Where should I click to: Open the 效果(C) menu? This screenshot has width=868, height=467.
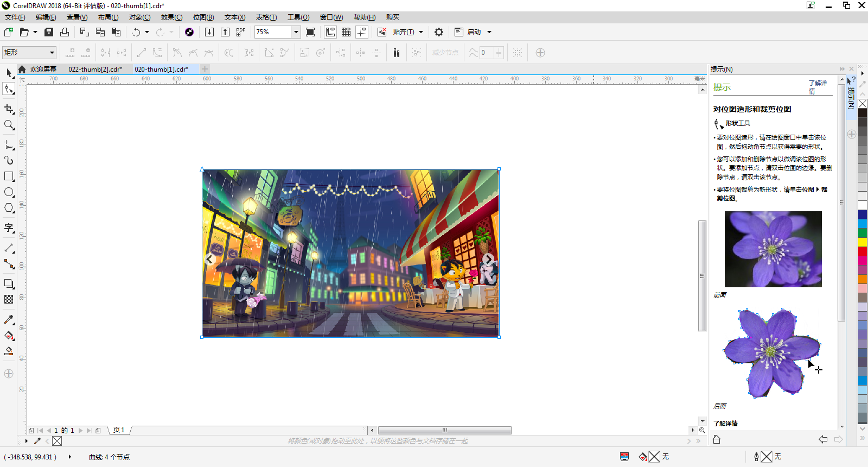(171, 17)
